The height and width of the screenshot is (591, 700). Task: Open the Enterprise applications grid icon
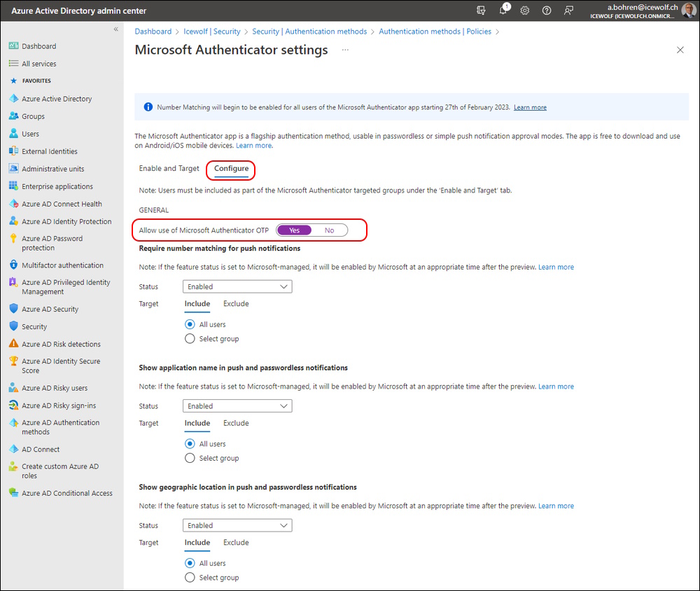(14, 186)
